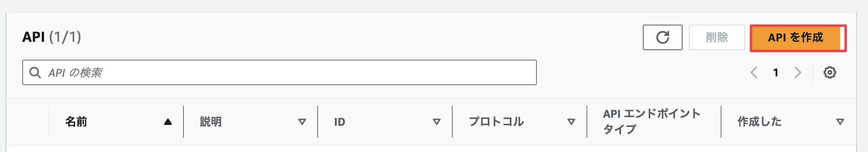Select the 説明 column header label
The image size is (868, 152).
211,122
